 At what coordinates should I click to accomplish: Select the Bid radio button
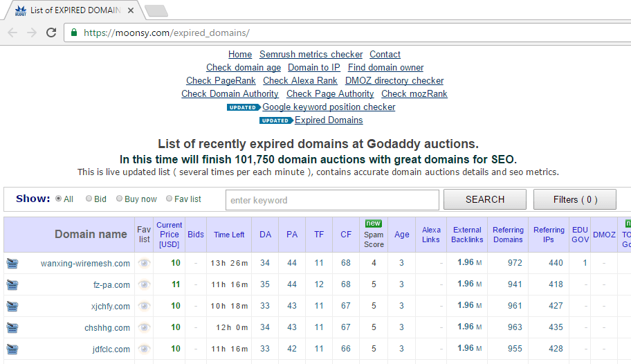[x=89, y=199]
